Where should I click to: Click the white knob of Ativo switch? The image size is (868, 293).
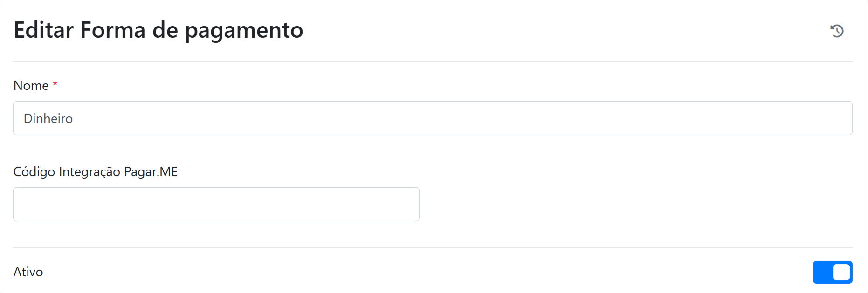click(x=841, y=272)
